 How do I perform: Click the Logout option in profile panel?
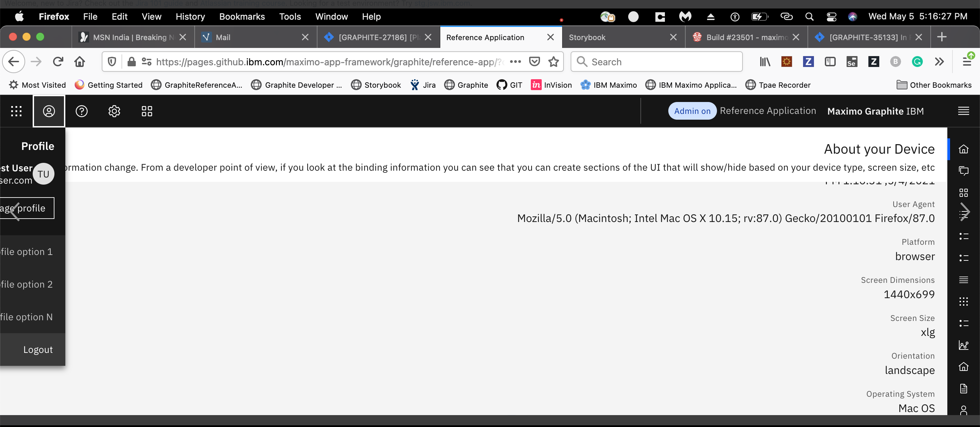click(38, 349)
